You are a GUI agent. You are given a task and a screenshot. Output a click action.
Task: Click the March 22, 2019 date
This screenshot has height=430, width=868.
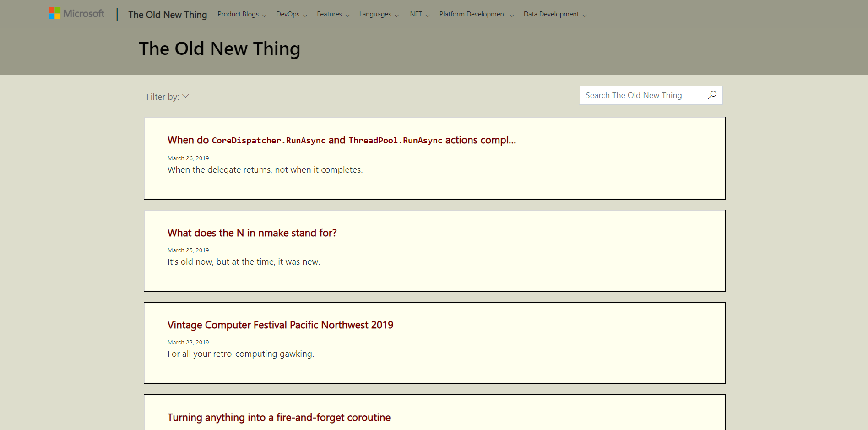pyautogui.click(x=188, y=342)
